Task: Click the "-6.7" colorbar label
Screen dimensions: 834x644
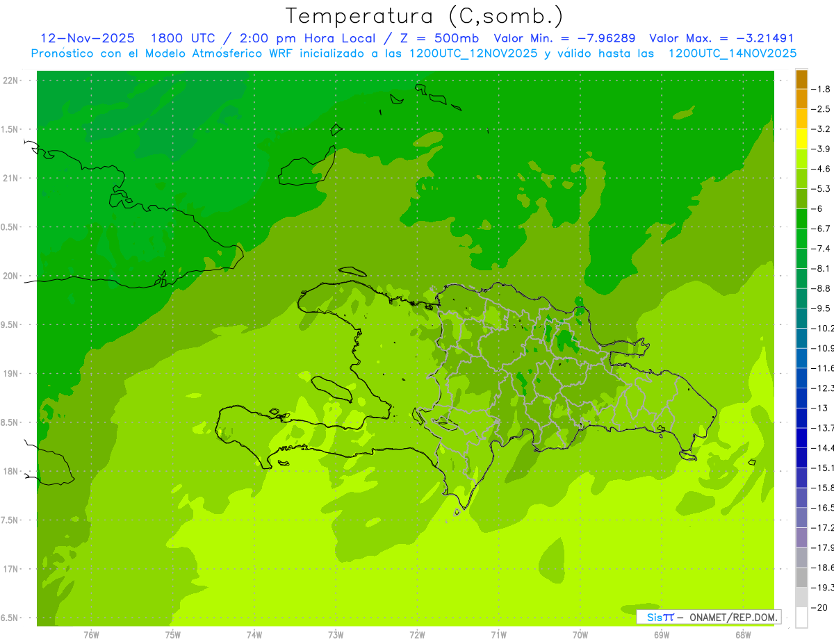Action: (x=821, y=229)
